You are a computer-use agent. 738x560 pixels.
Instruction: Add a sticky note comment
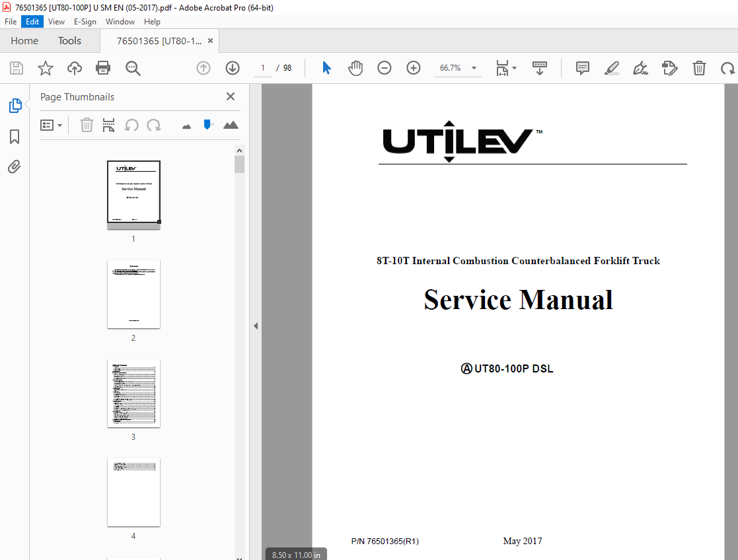(583, 68)
